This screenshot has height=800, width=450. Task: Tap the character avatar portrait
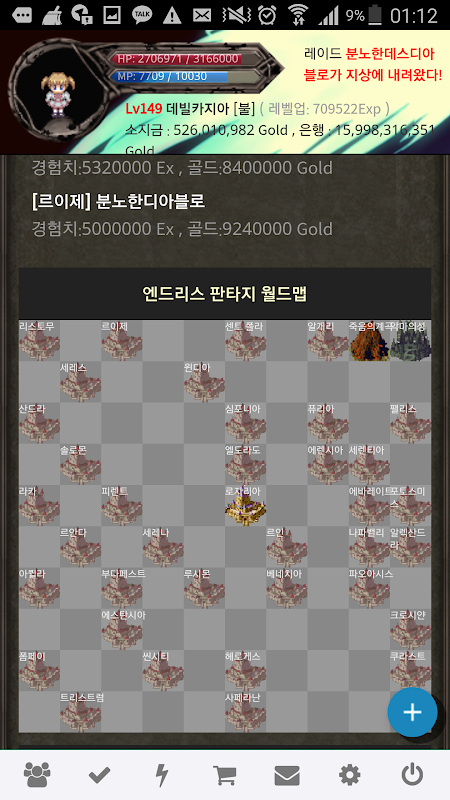[x=54, y=95]
